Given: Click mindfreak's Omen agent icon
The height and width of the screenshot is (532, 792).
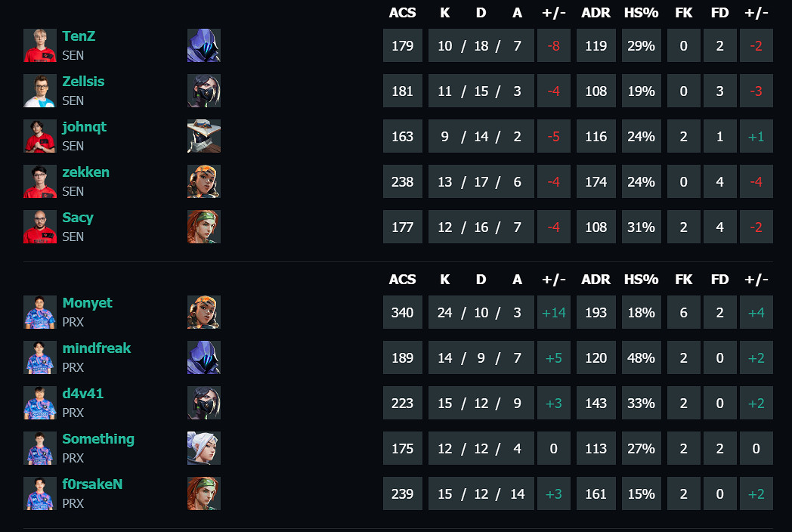Looking at the screenshot, I should click(x=203, y=357).
